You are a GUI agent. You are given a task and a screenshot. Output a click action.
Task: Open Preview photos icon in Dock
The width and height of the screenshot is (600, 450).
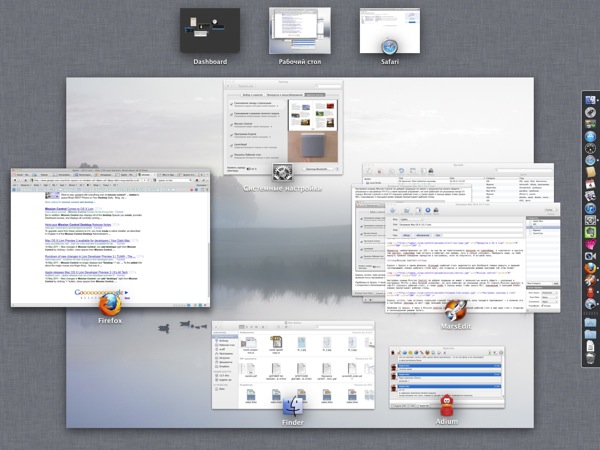point(590,196)
